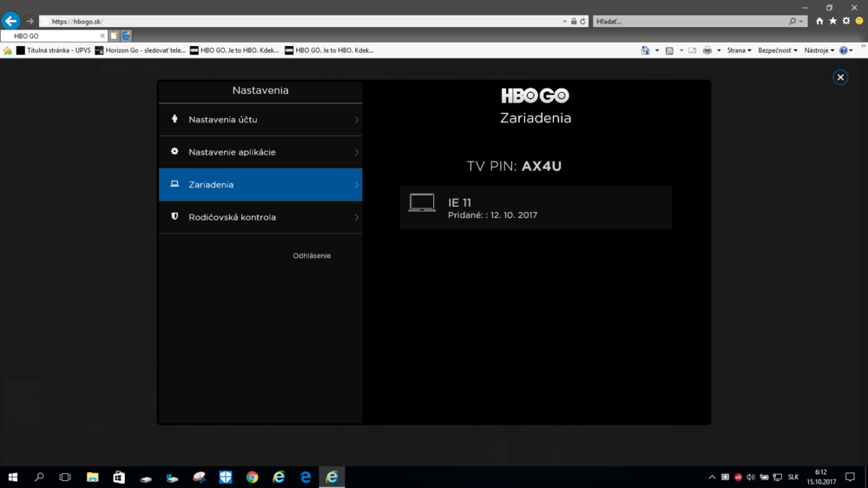Open Horizon Go bookmark
The width and height of the screenshot is (868, 488).
coord(140,50)
